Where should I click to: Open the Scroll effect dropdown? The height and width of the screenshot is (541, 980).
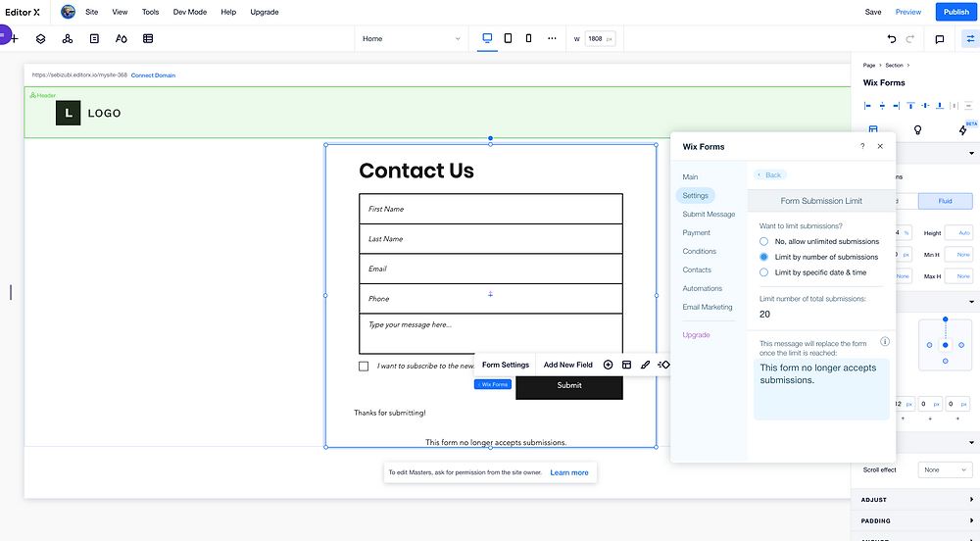click(945, 469)
